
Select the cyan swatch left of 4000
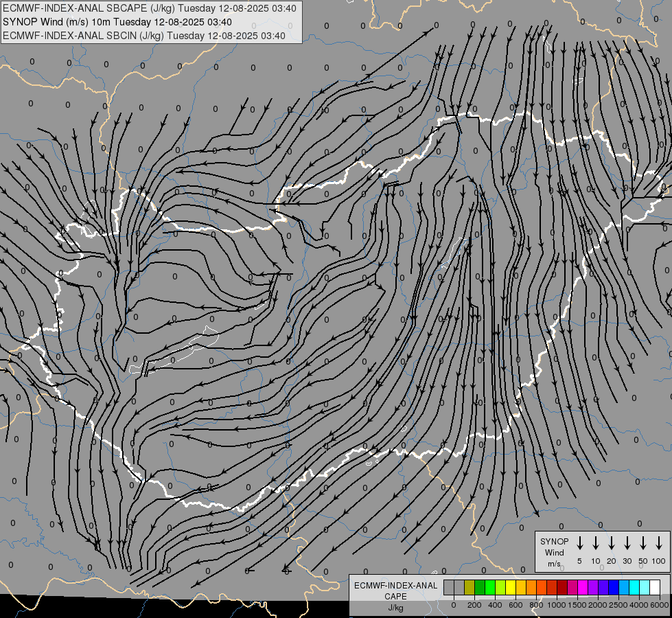[x=634, y=587]
